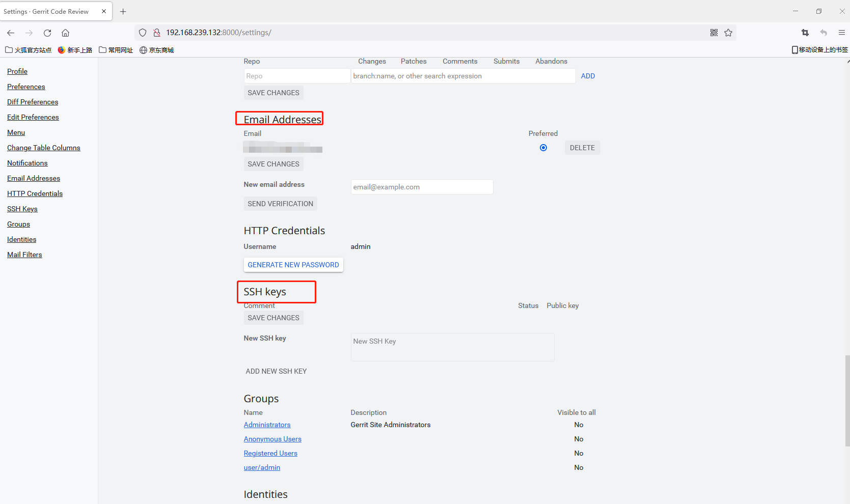850x504 pixels.
Task: Open the 京东商城 bookmark
Action: click(x=157, y=50)
